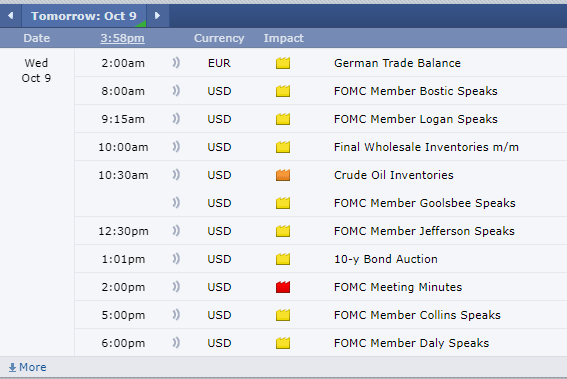Viewport: 567px width, 379px height.
Task: Click red high impact icon for FOMC Minutes
Action: [283, 287]
